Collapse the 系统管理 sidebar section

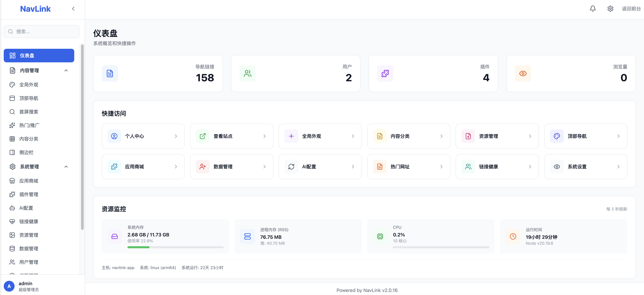[x=66, y=167]
